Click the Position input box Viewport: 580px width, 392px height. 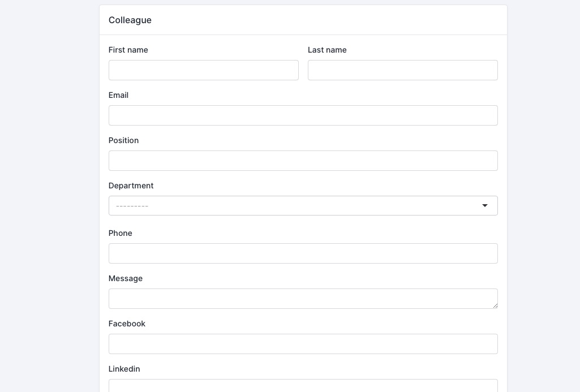pyautogui.click(x=303, y=161)
